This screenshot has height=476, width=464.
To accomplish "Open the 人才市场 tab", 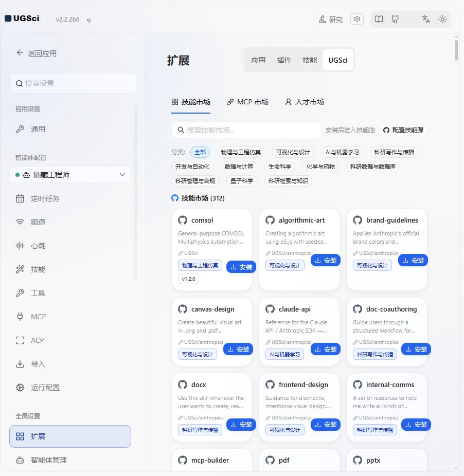I will coord(305,102).
